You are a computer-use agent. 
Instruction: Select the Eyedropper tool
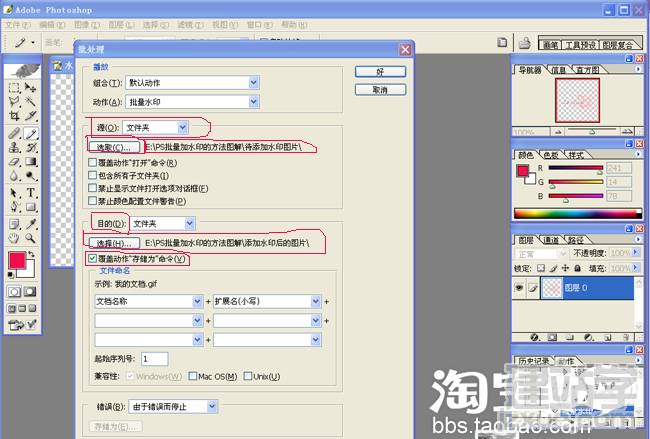pyautogui.click(x=31, y=224)
